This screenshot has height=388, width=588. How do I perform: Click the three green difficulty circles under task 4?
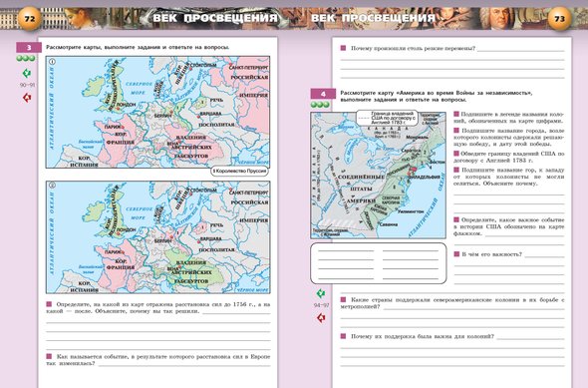pyautogui.click(x=320, y=105)
